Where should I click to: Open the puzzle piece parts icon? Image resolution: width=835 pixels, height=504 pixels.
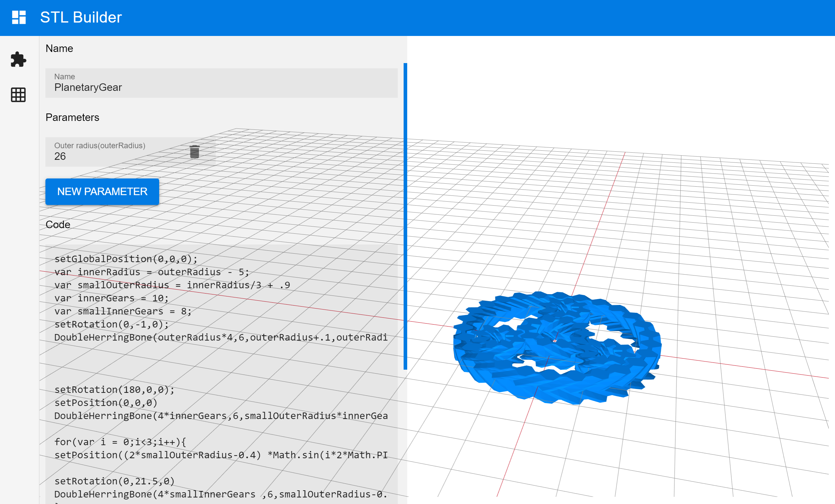pyautogui.click(x=18, y=59)
